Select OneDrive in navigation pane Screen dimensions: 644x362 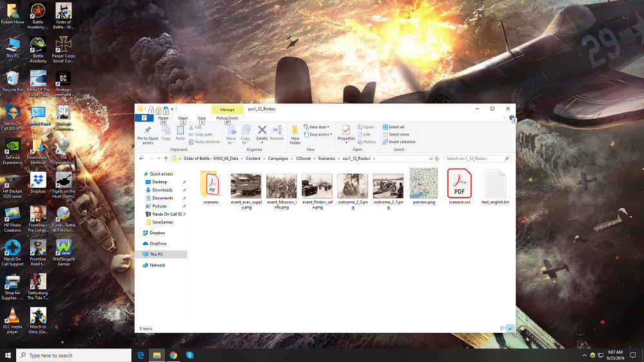(158, 244)
